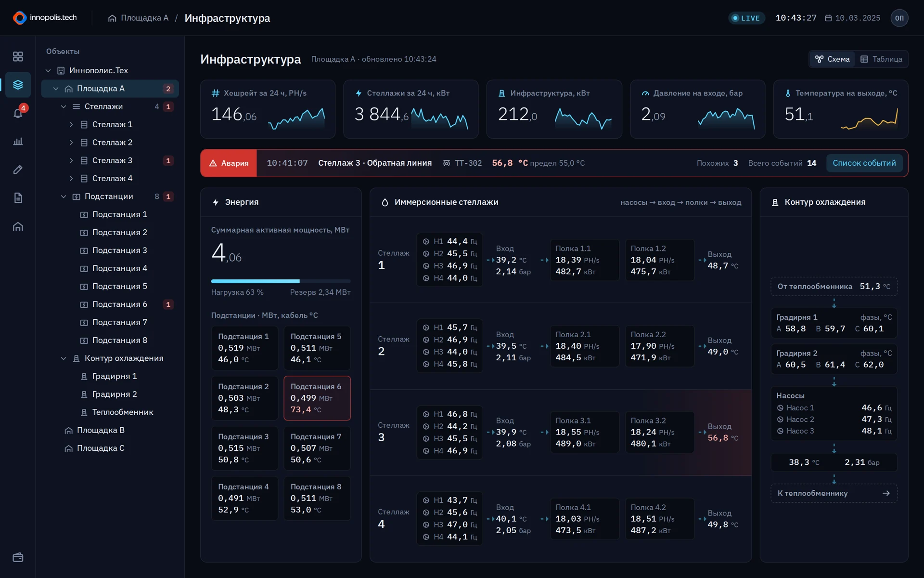Click the arrow icon on 'К теплообменнику'
Screen dimensions: 924x578
coord(886,493)
